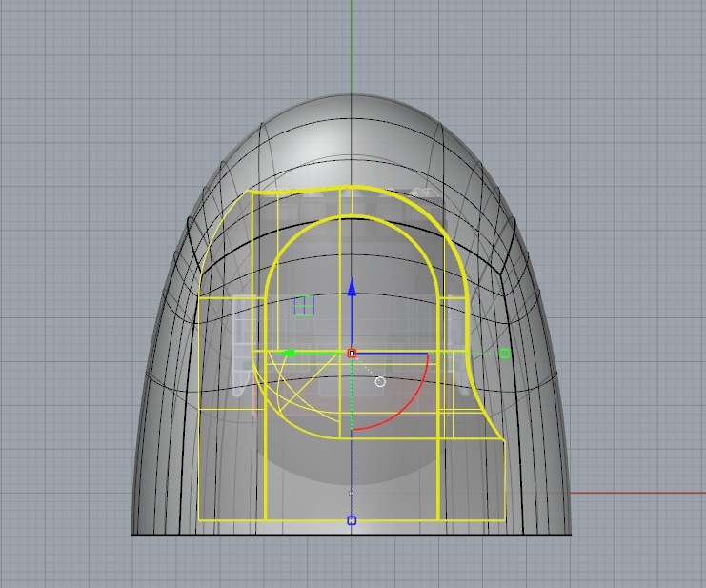Screen dimensions: 706x588
Task: Click the green gumball move arrow
Action: [291, 354]
